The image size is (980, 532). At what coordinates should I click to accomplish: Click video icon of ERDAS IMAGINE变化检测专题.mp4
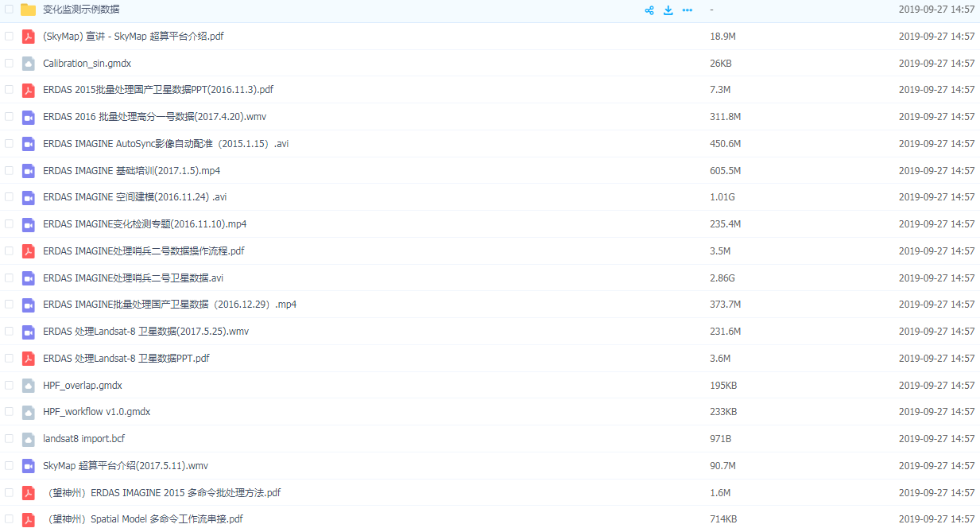[29, 224]
